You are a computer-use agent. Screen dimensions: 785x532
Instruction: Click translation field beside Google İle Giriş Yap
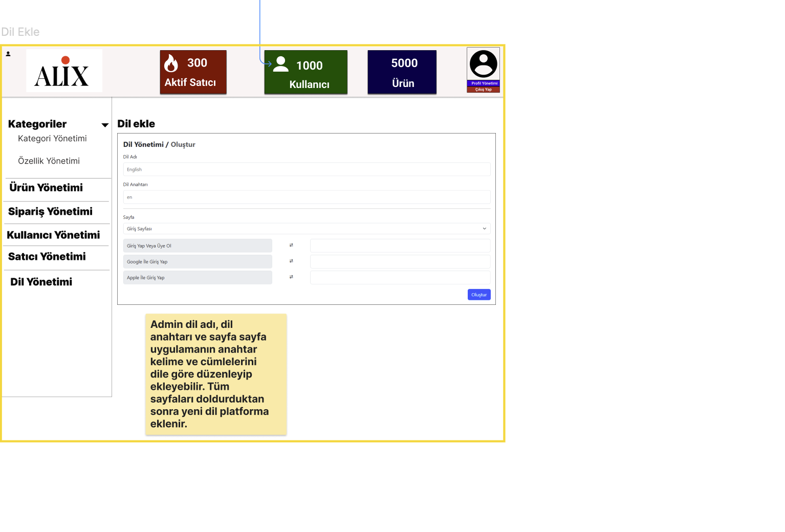(x=400, y=261)
